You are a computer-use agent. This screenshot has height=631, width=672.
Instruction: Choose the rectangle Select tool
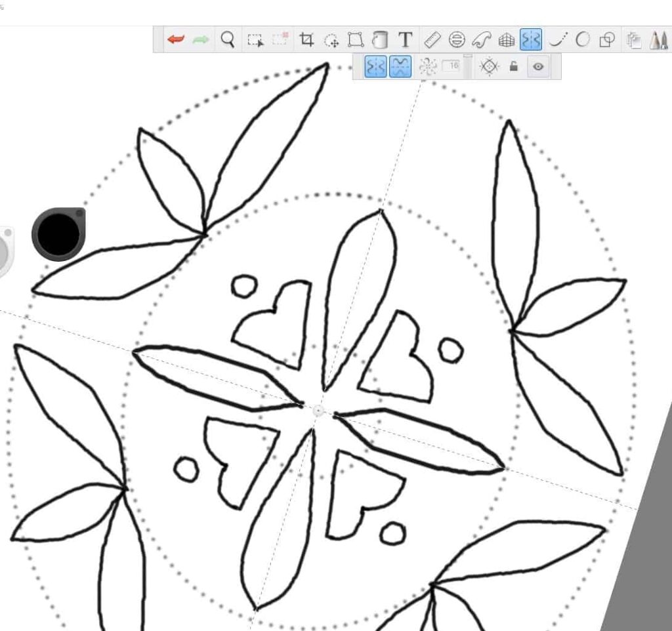coord(255,40)
